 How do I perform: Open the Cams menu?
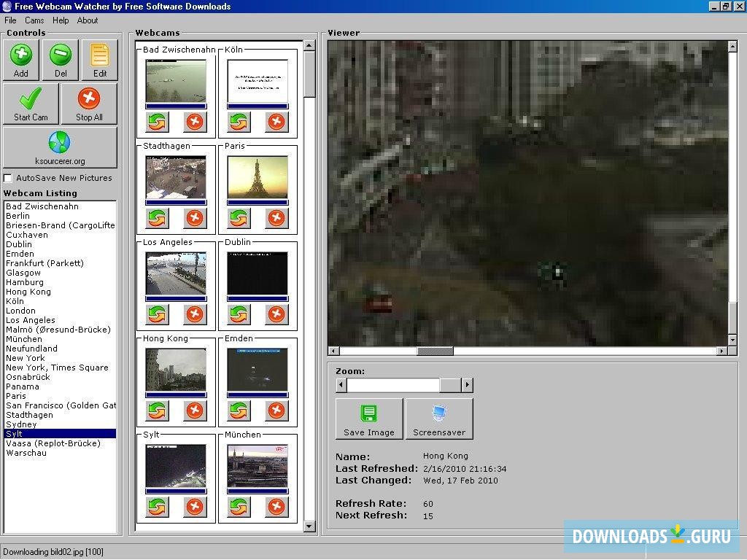pyautogui.click(x=34, y=20)
